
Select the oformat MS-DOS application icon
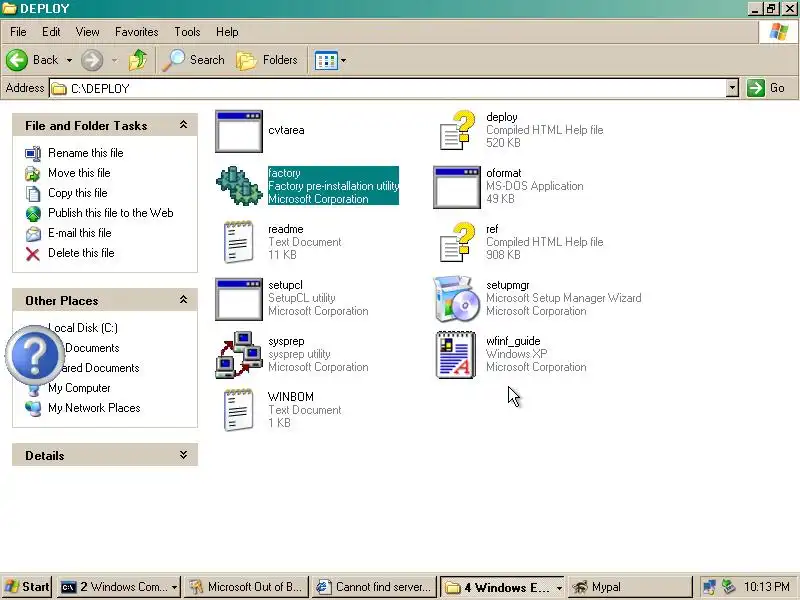(457, 187)
